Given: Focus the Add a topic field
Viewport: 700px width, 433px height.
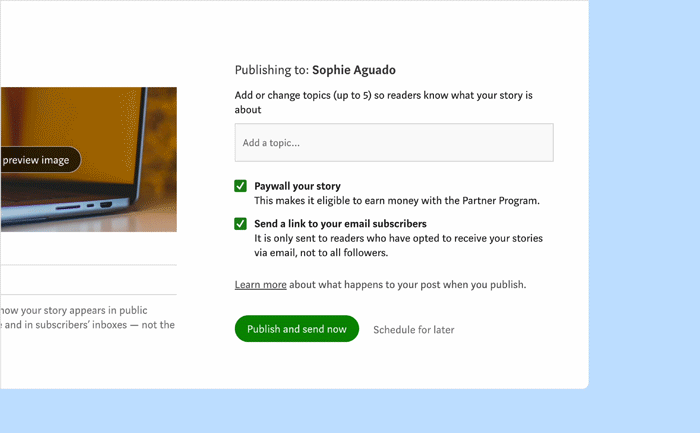Looking at the screenshot, I should (x=394, y=142).
